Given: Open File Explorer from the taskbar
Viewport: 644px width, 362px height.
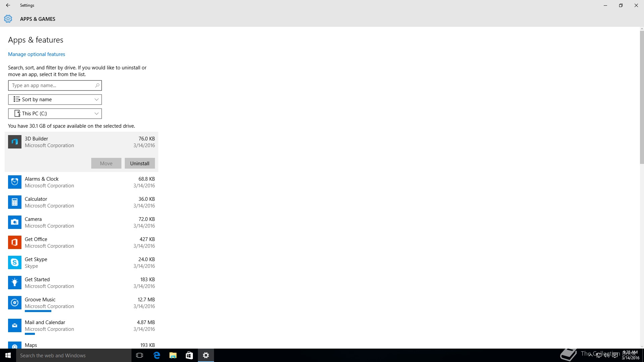Looking at the screenshot, I should pos(173,355).
